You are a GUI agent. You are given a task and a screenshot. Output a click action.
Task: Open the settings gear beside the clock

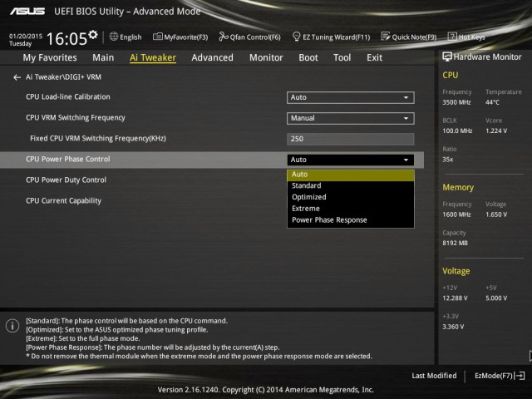tap(93, 34)
